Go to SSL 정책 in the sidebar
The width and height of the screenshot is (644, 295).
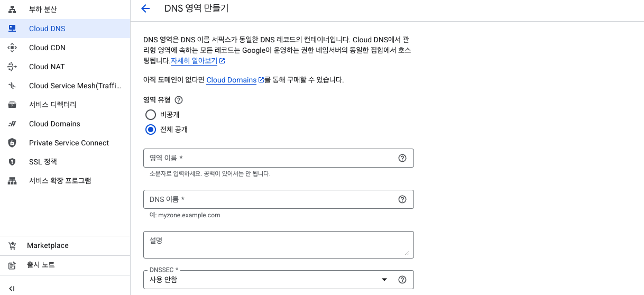coord(65,162)
